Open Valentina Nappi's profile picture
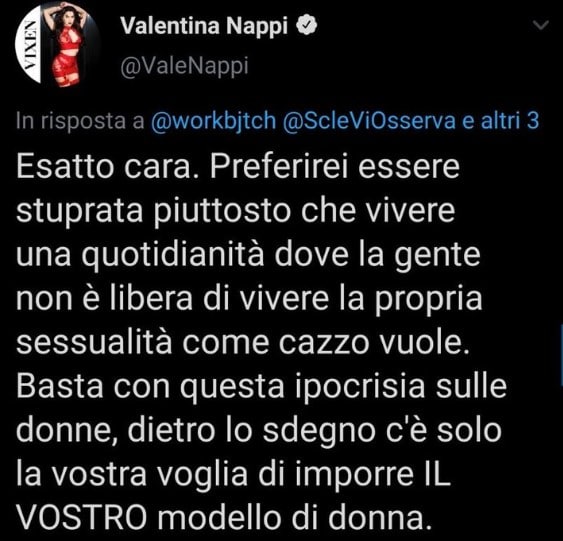This screenshot has height=541, width=563. (55, 44)
